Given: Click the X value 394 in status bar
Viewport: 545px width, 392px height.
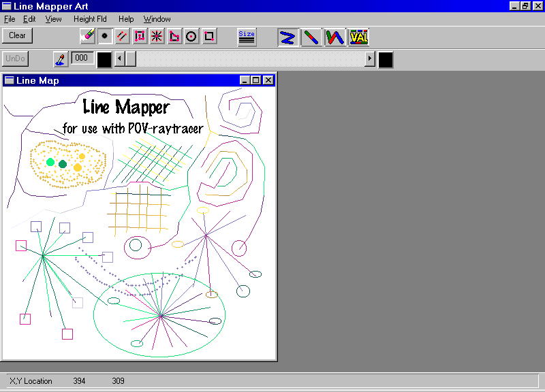Looking at the screenshot, I should tap(79, 381).
